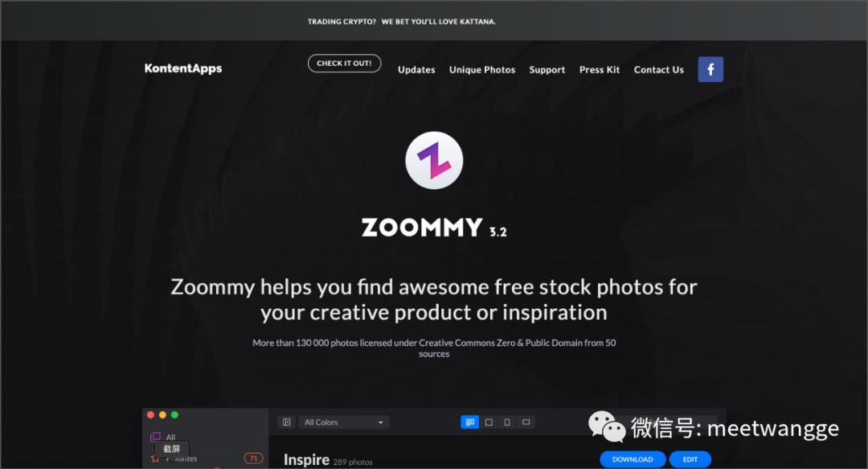Open the Updates menu item
The image size is (868, 469).
[x=416, y=70]
